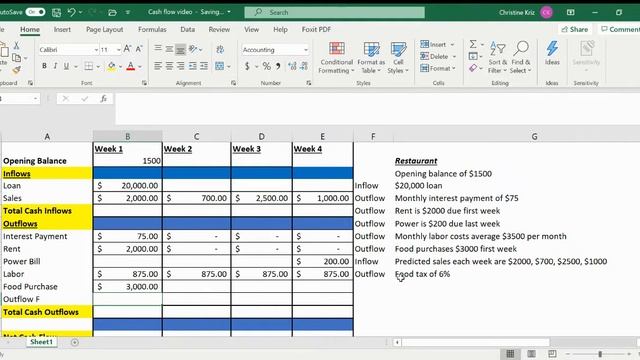Open the Calibri font name dropdown

[96, 50]
